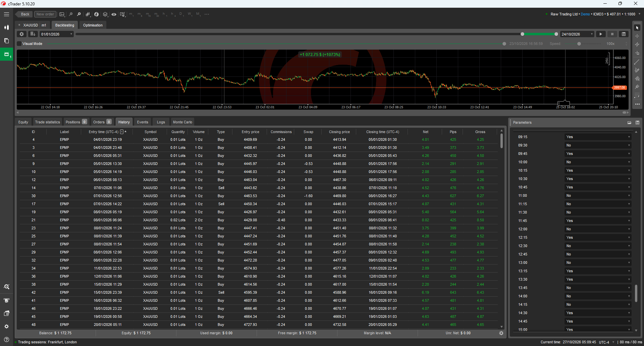Adjust the backtest Speed slider handle

(579, 44)
